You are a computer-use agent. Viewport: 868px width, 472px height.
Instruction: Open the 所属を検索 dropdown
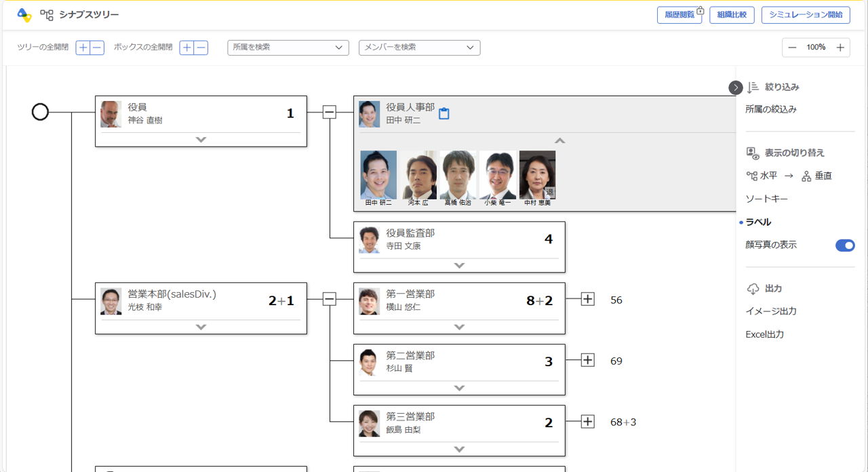click(288, 47)
